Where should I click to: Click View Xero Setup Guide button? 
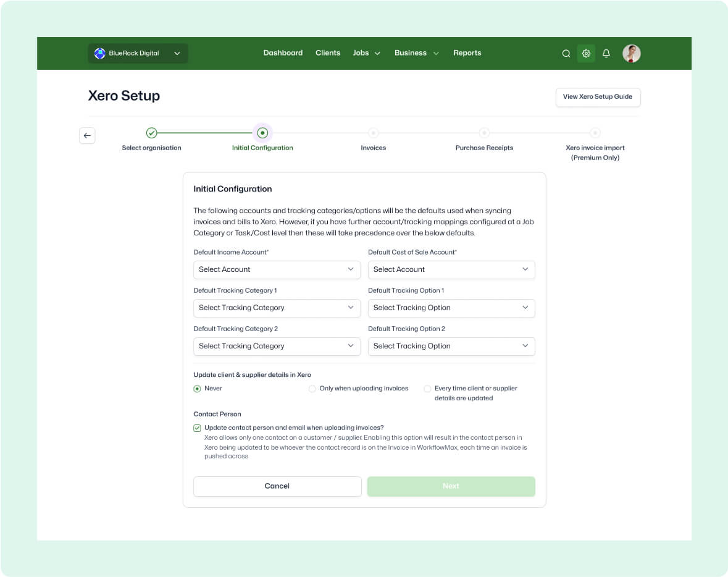[x=598, y=97]
